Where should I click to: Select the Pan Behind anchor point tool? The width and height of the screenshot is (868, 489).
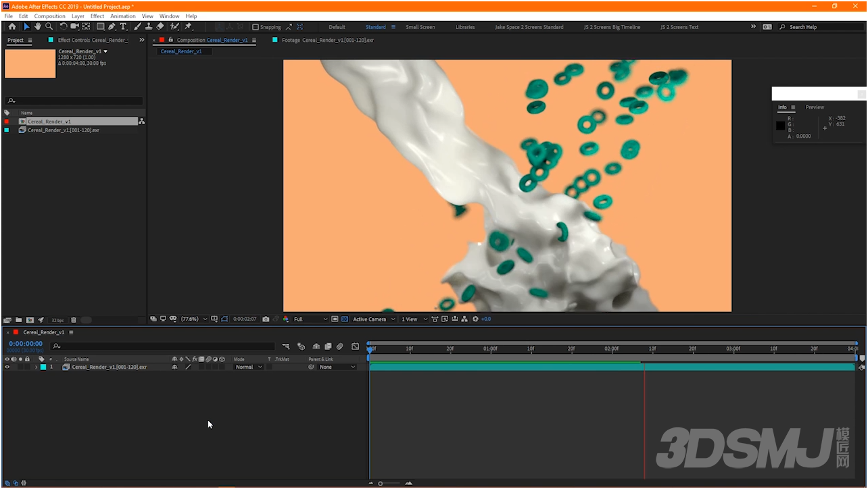click(x=87, y=27)
